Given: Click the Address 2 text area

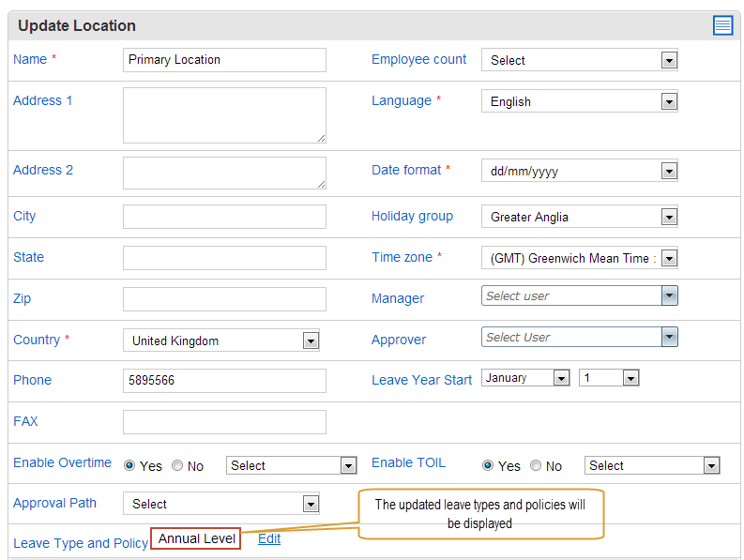Looking at the screenshot, I should 224,173.
